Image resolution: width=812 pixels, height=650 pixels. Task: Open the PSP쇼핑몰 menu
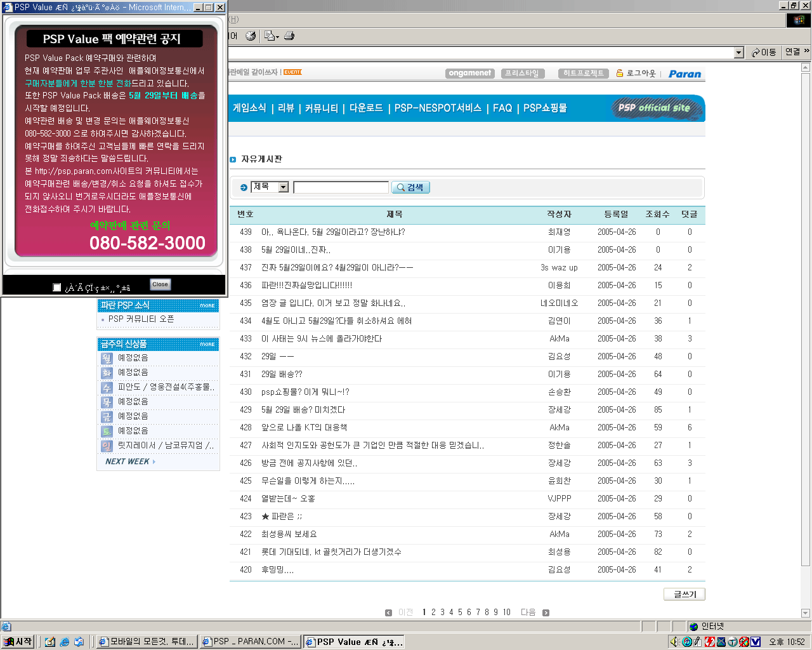[x=545, y=108]
